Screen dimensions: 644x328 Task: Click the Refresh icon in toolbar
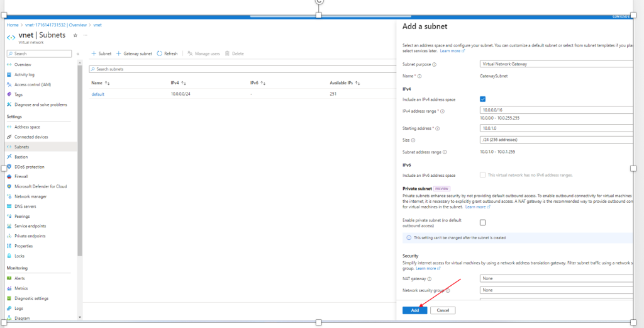pos(160,54)
